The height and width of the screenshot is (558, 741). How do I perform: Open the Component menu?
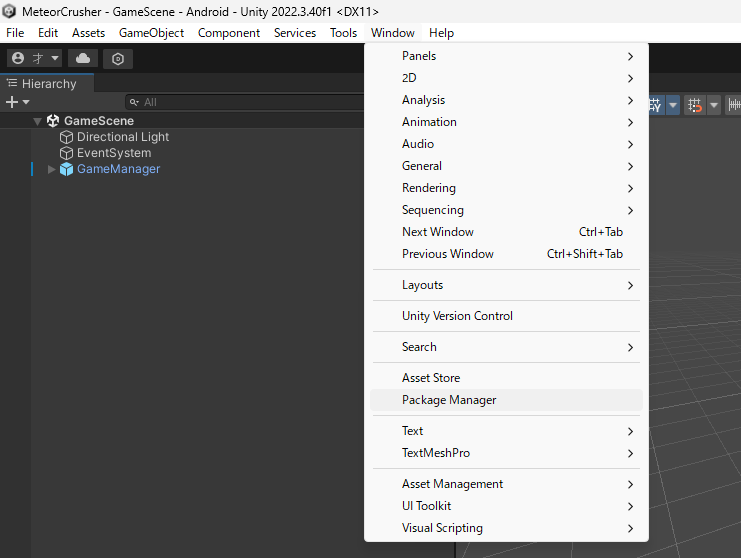click(229, 33)
